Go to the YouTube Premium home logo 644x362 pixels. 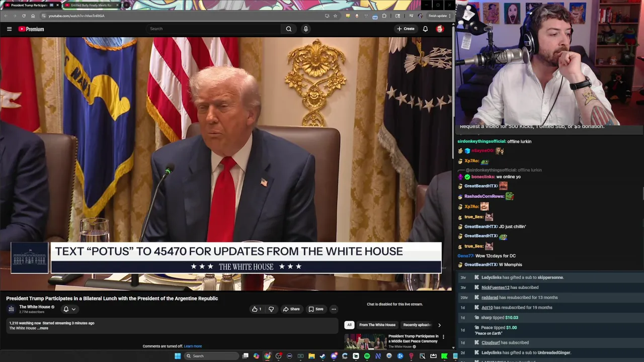tap(31, 29)
